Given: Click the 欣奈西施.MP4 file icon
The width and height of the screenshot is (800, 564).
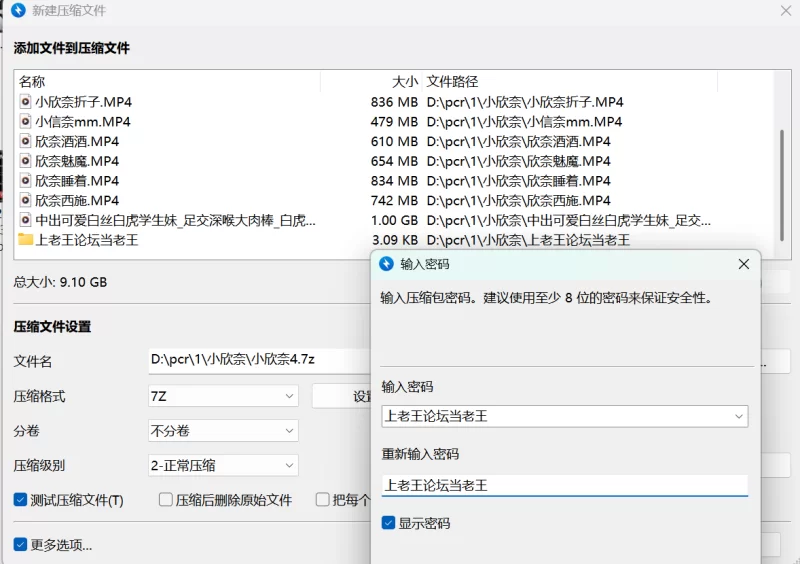Looking at the screenshot, I should coord(25,201).
